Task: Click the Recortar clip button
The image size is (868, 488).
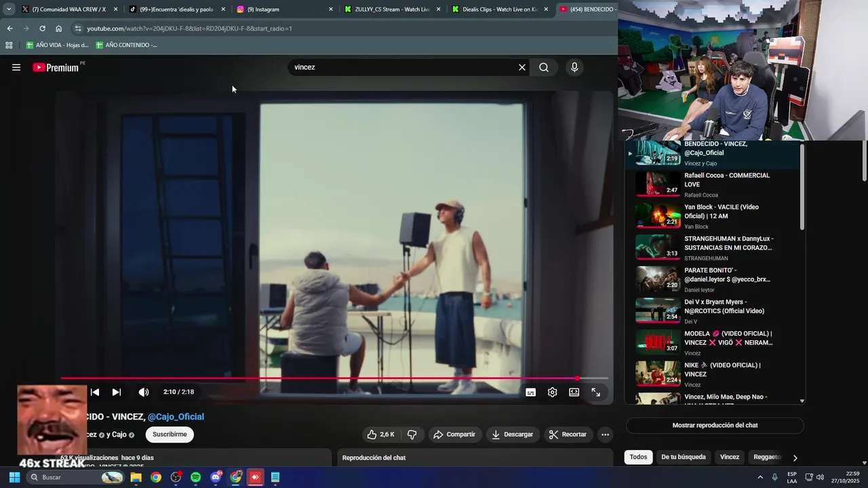Action: [x=568, y=434]
